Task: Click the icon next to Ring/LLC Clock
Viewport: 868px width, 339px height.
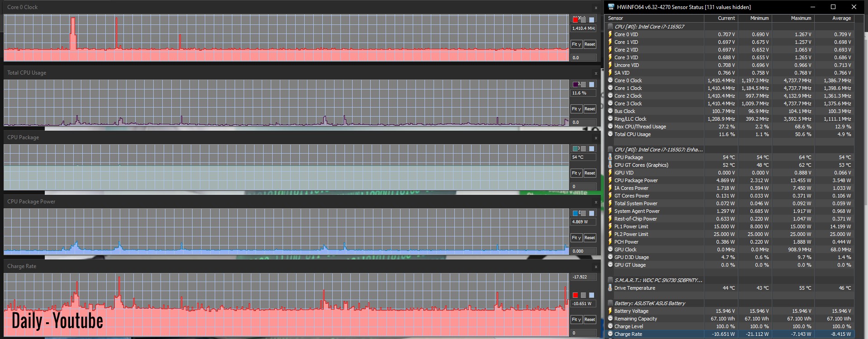Action: 610,119
